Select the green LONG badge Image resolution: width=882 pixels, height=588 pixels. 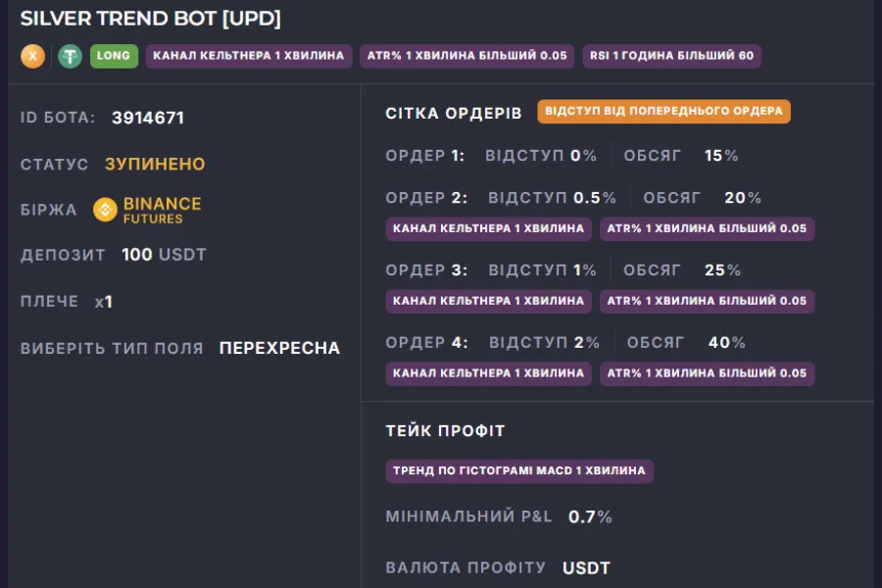[114, 56]
